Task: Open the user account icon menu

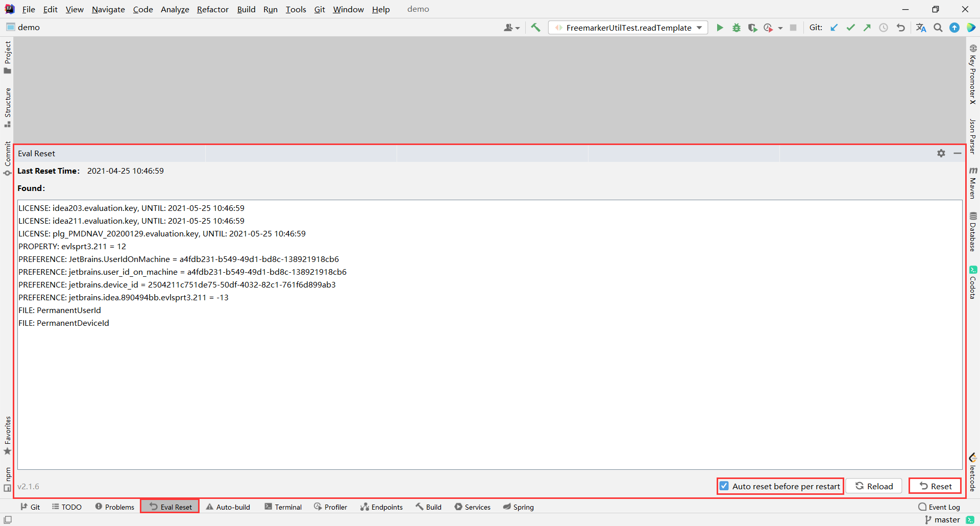Action: coord(511,28)
